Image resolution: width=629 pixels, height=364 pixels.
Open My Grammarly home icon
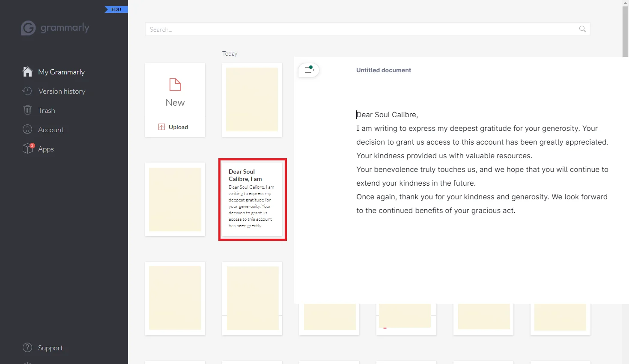(27, 71)
